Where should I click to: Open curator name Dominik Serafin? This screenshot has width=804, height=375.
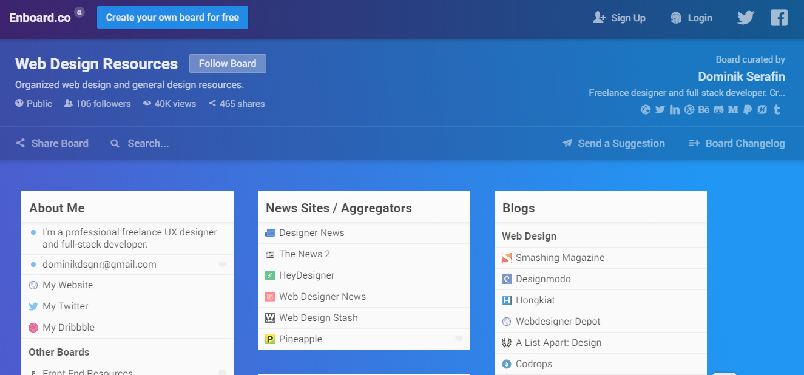coord(741,77)
